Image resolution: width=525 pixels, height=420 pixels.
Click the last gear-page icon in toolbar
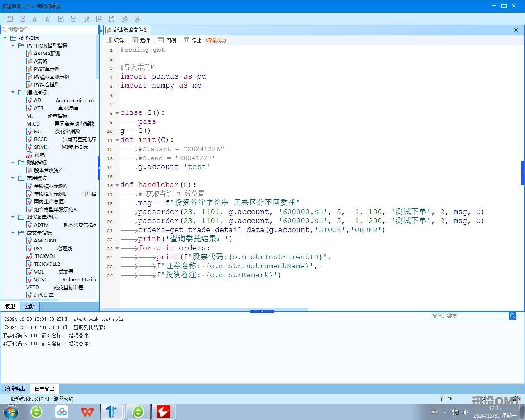click(137, 19)
